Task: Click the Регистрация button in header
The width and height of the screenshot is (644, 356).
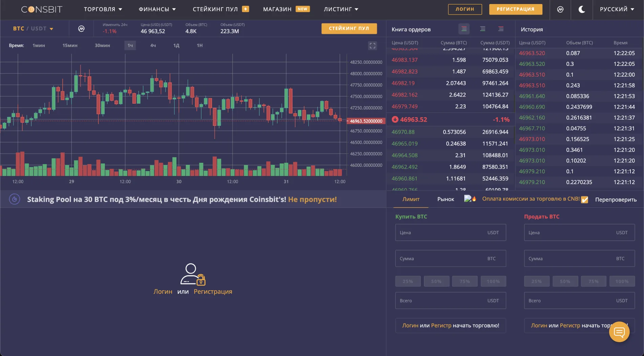Action: pos(516,9)
